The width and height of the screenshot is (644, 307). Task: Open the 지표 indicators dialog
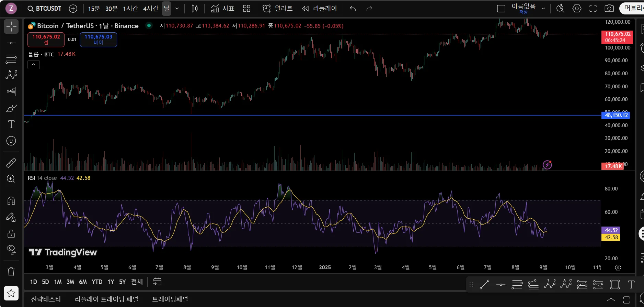click(x=222, y=9)
